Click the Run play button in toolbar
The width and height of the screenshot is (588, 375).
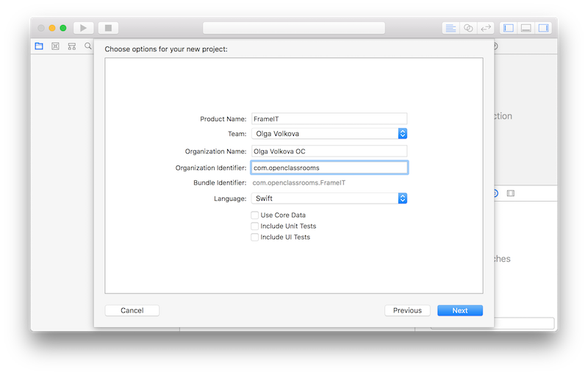pyautogui.click(x=83, y=28)
